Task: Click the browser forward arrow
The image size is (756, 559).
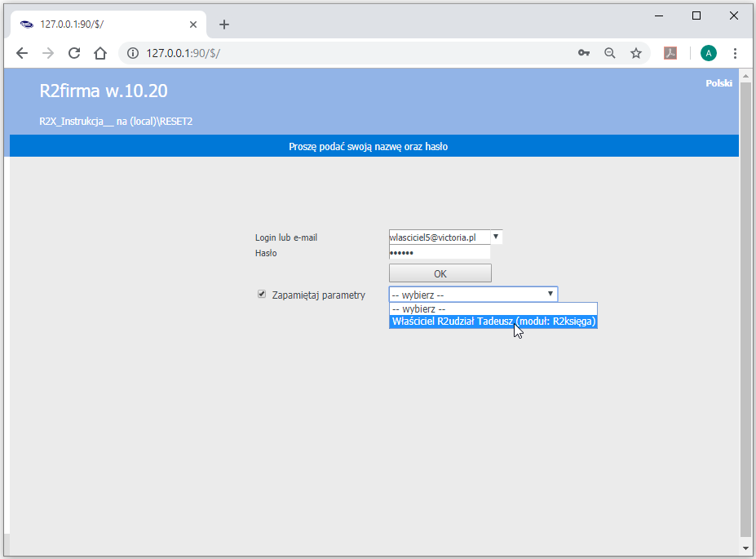Action: pyautogui.click(x=48, y=53)
